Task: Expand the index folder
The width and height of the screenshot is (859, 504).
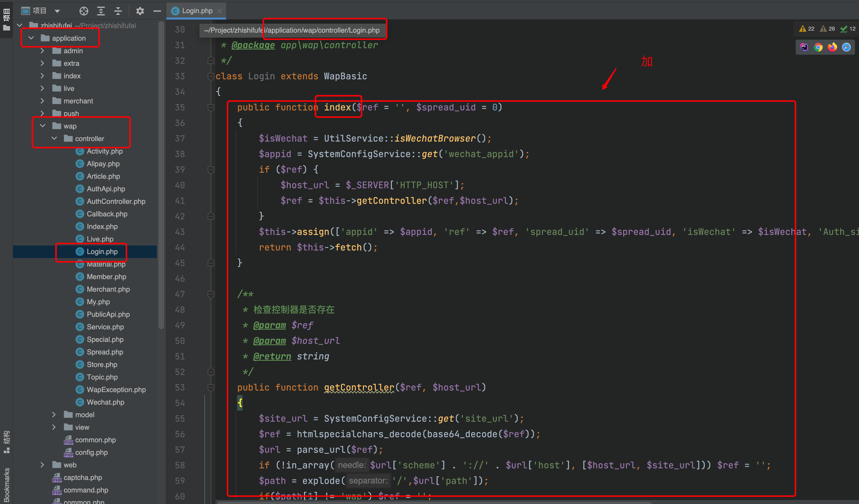Action: (42, 76)
